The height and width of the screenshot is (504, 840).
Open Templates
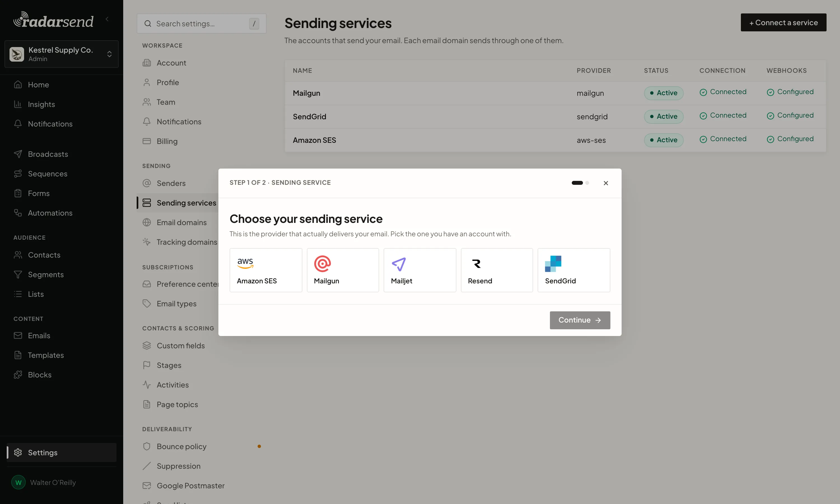coord(61,355)
